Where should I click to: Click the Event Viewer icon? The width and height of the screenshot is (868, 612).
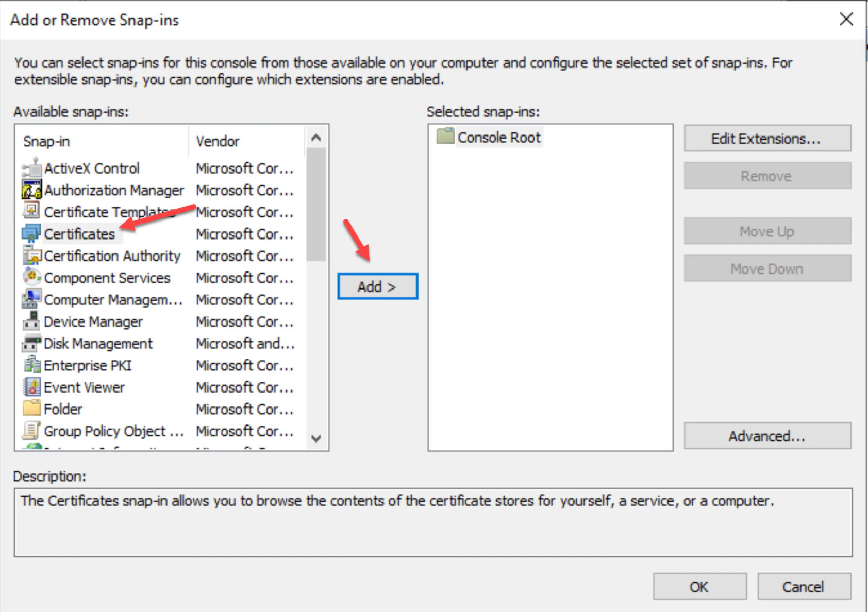point(31,386)
